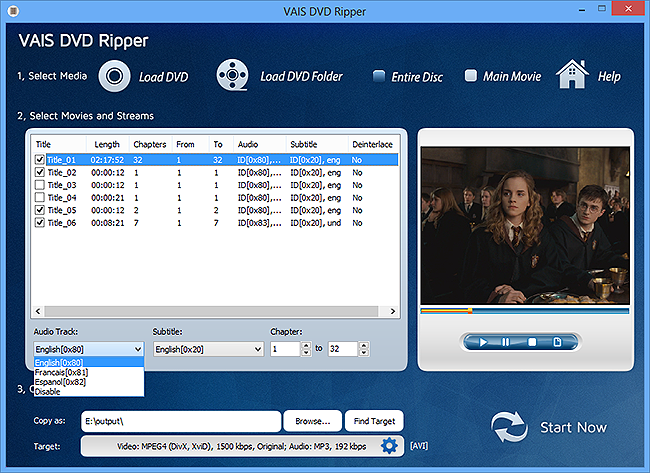Image resolution: width=650 pixels, height=473 pixels.
Task: Click the Copy as output path field
Action: [181, 421]
